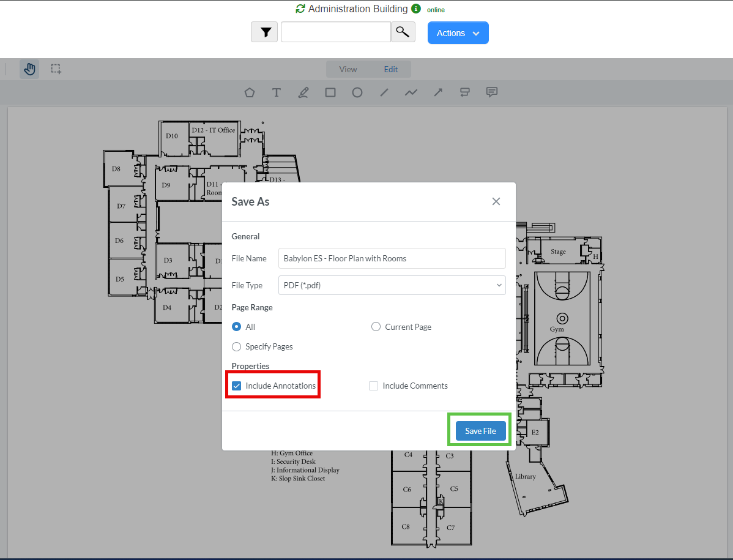733x560 pixels.
Task: Open the File Type dropdown
Action: 392,285
